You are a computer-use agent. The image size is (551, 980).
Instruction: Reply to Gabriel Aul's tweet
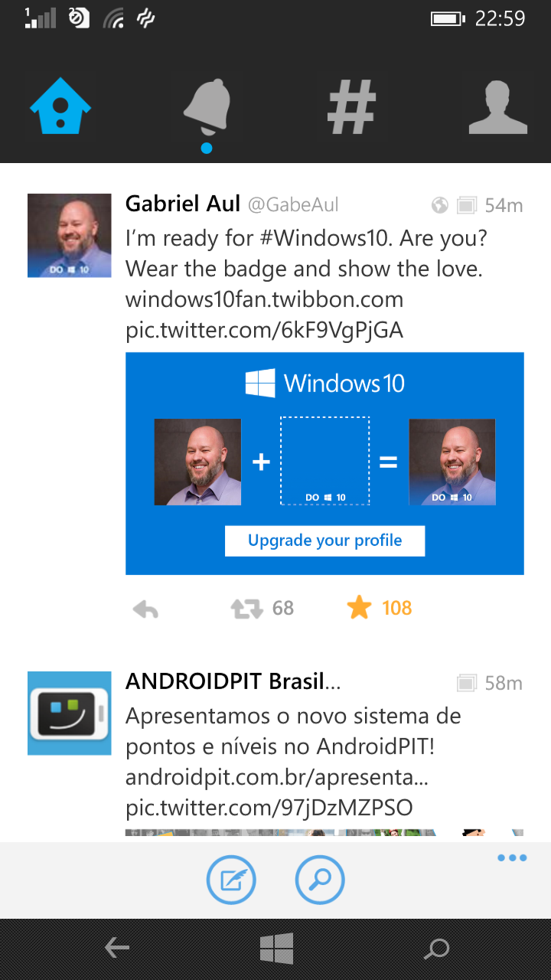[145, 609]
